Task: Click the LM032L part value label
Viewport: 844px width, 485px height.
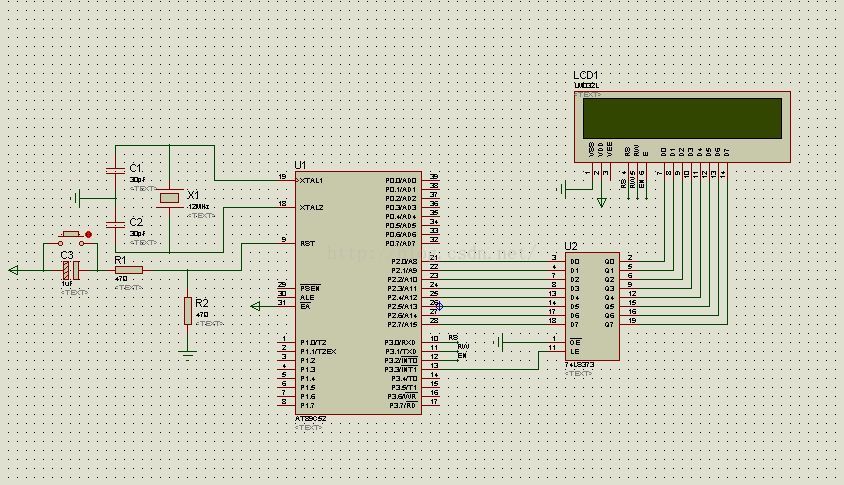Action: (586, 86)
